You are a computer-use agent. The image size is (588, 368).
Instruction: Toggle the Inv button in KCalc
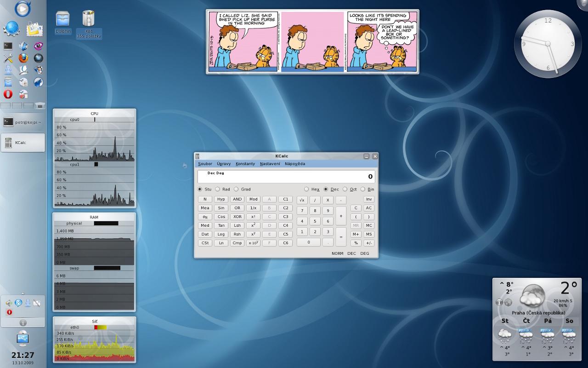[369, 199]
